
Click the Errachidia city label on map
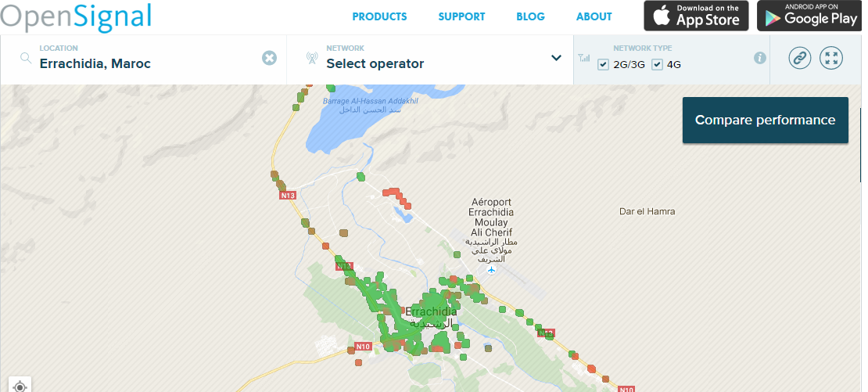pos(431,317)
